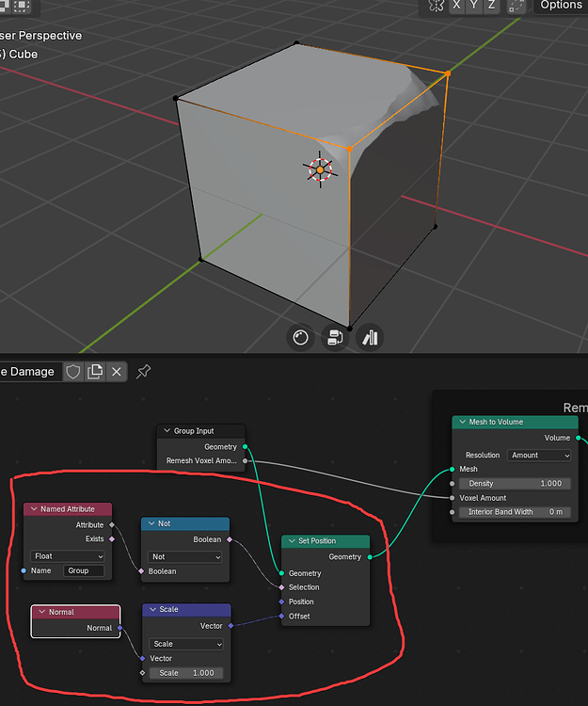
Task: Click Mesh to Volume Volume output socket
Action: coord(578,438)
